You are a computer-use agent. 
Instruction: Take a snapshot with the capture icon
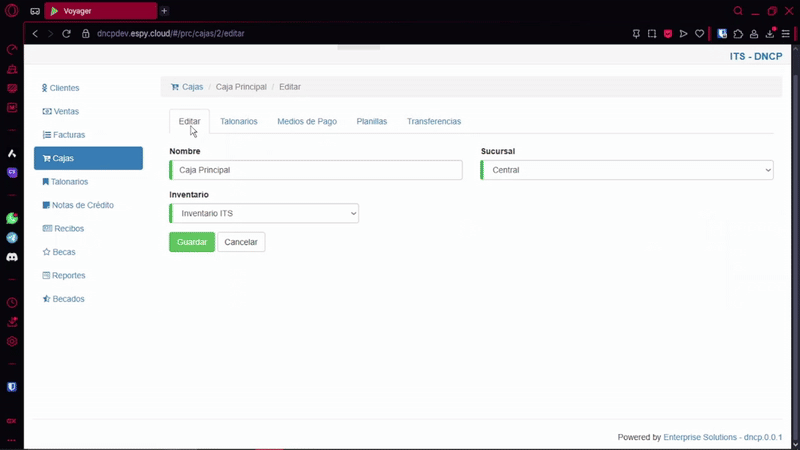pos(651,33)
